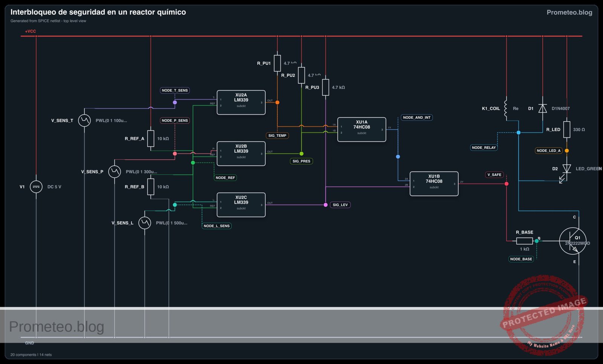Click the XU2A LM339 comparator block

241,102
